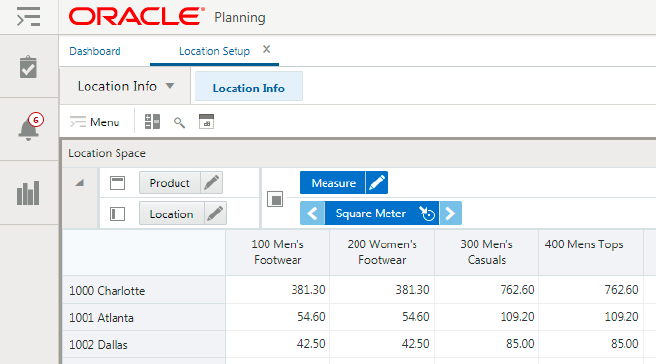Open the reports bar chart icon
Viewport: 656px width, 364px height.
28,193
